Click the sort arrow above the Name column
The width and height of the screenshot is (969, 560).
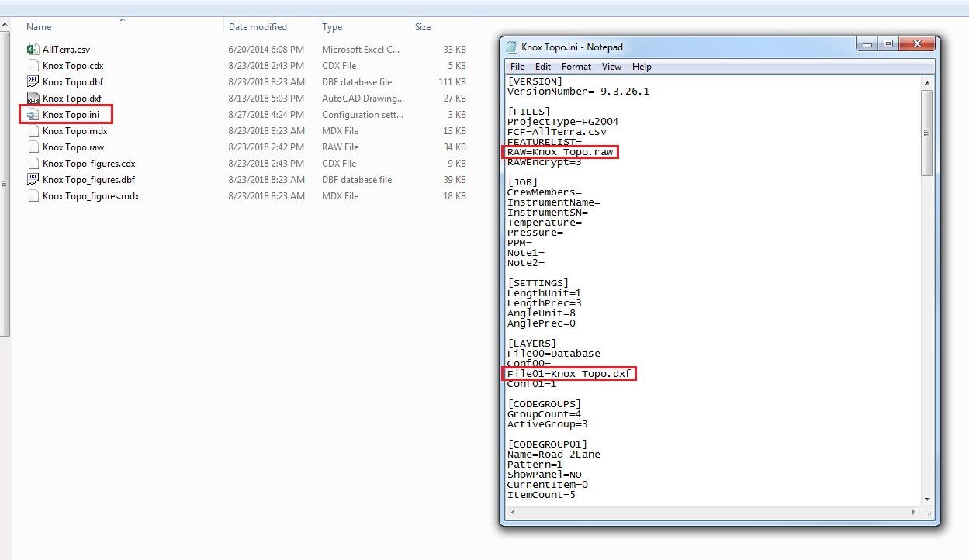click(x=123, y=18)
